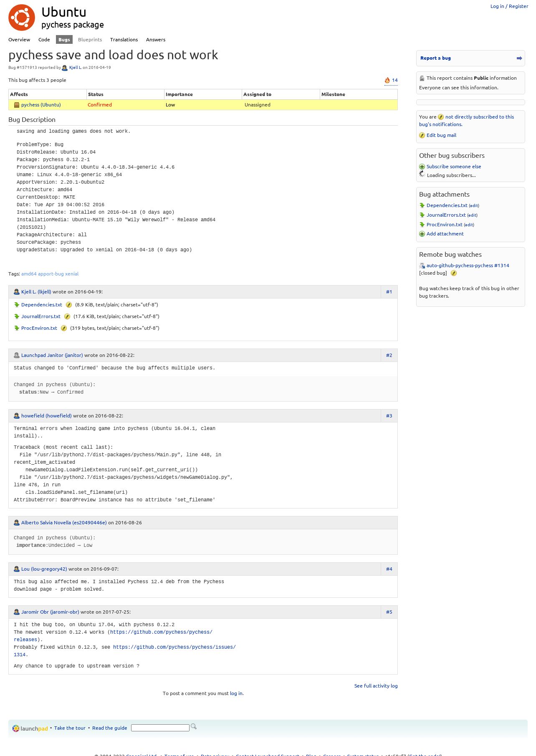The height and width of the screenshot is (756, 536).
Task: Switch to the Translations tab
Action: [124, 40]
